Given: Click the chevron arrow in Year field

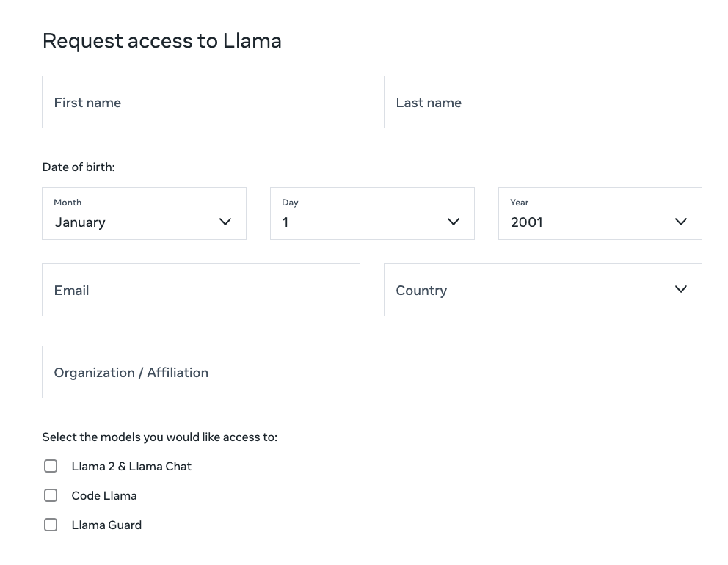Looking at the screenshot, I should coord(681,222).
